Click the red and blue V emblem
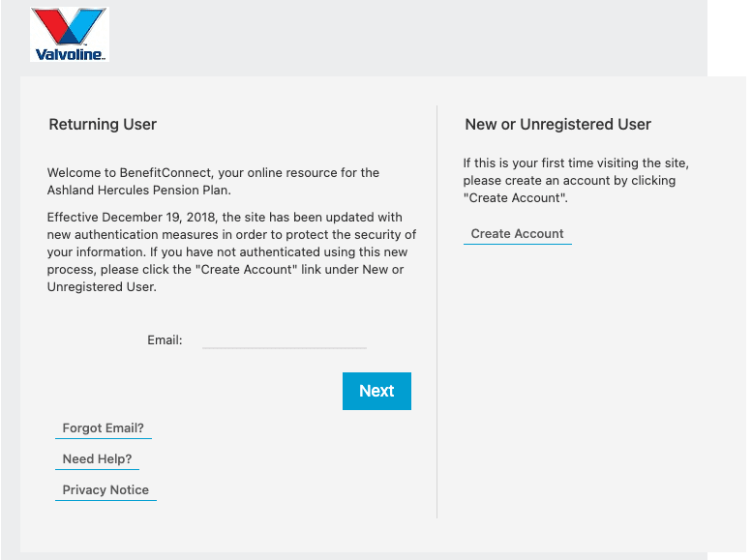The height and width of the screenshot is (560, 752). coord(69,26)
